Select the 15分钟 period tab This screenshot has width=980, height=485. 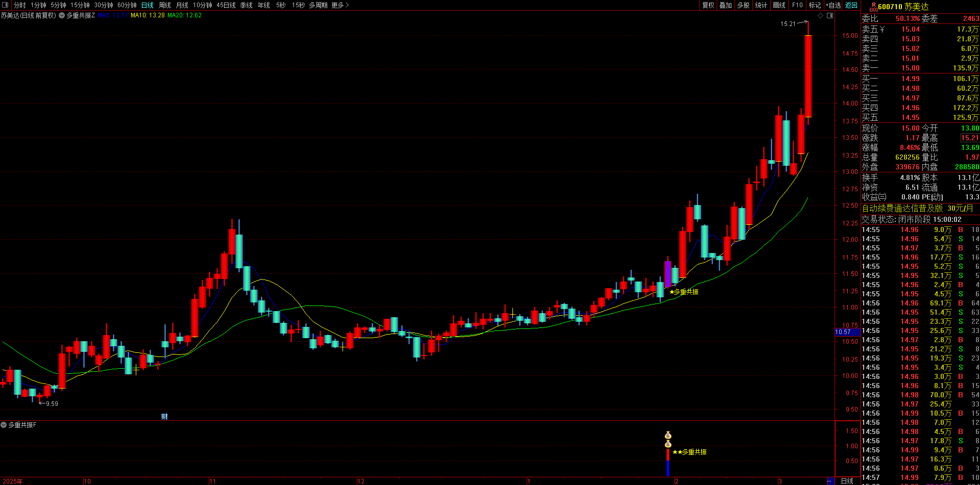[80, 5]
